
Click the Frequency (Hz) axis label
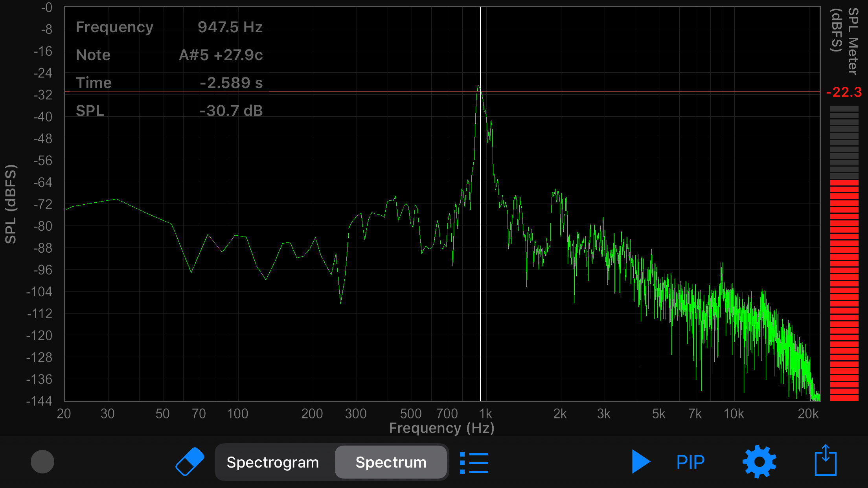click(441, 428)
